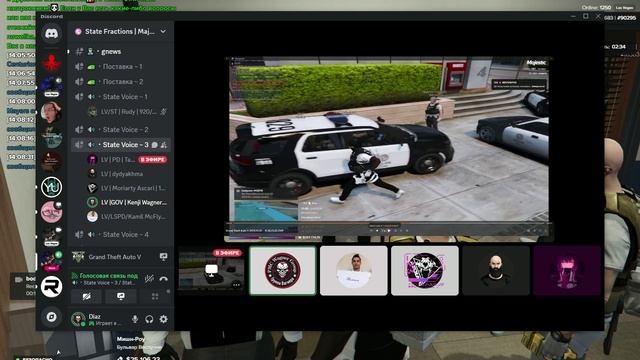Select user LV |GOV | Kenji Wagner
Viewport: 640px width, 360px height.
click(x=127, y=202)
